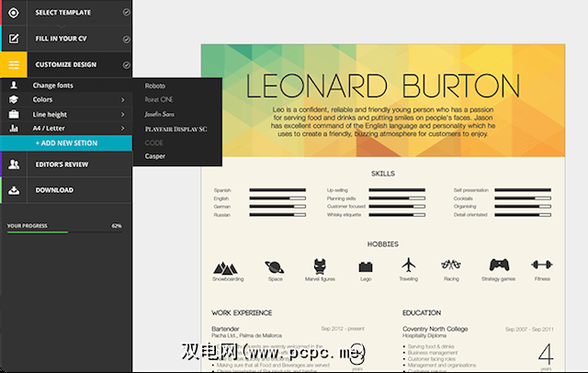Image resolution: width=588 pixels, height=373 pixels.
Task: Expand the Line height submenu arrow
Action: tap(122, 114)
